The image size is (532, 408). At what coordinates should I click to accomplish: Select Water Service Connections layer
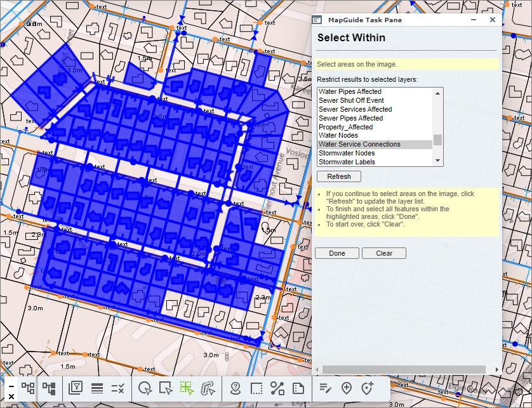point(359,145)
